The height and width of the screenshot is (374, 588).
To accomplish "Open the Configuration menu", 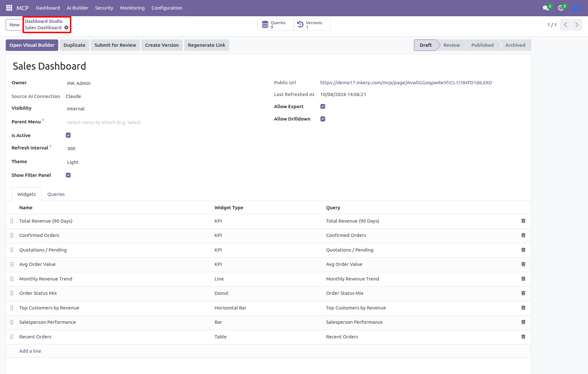I will [x=167, y=8].
